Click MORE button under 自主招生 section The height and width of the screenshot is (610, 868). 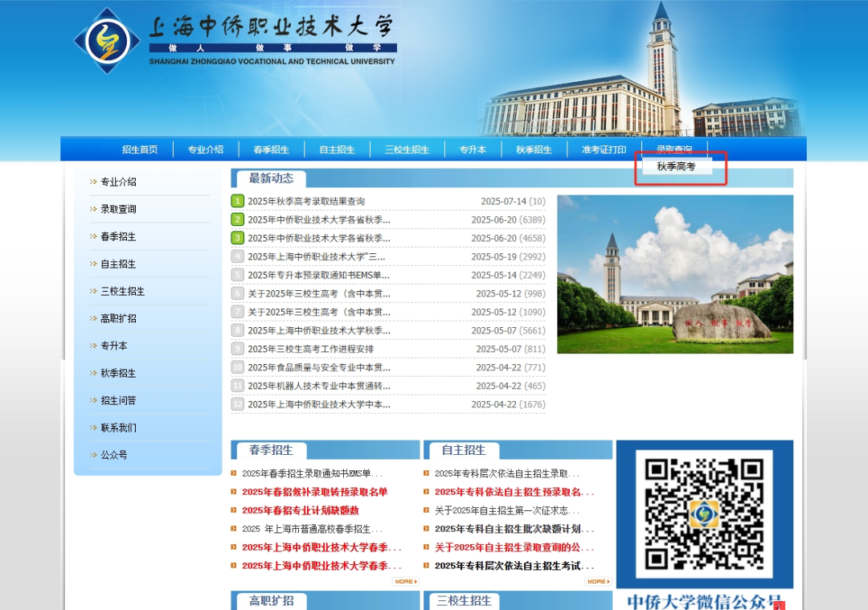(x=599, y=581)
